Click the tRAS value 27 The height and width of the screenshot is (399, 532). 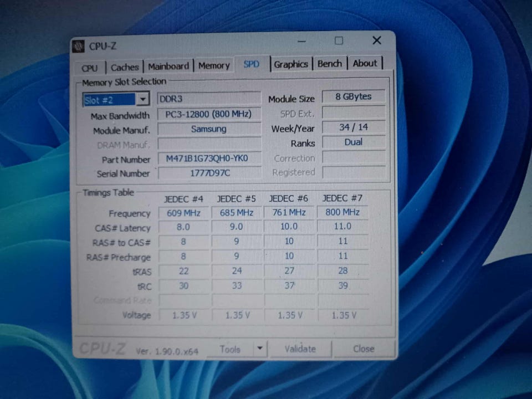(289, 271)
